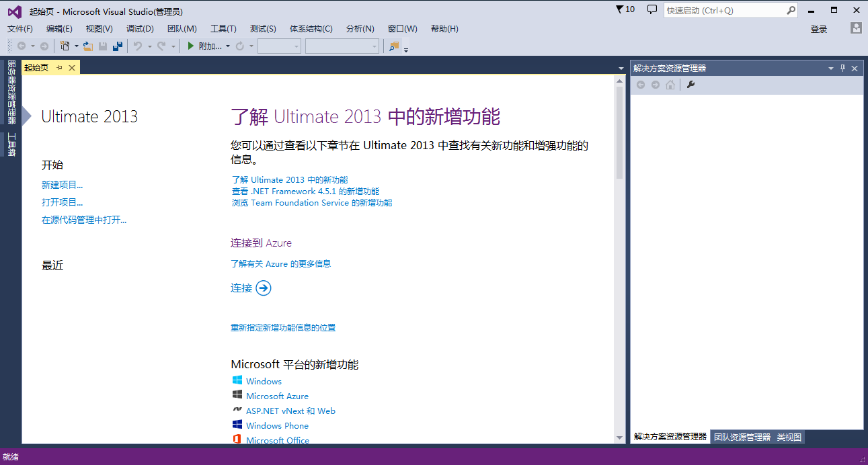Click the Visual Studio logo icon
The width and height of the screenshot is (868, 465).
tap(14, 11)
